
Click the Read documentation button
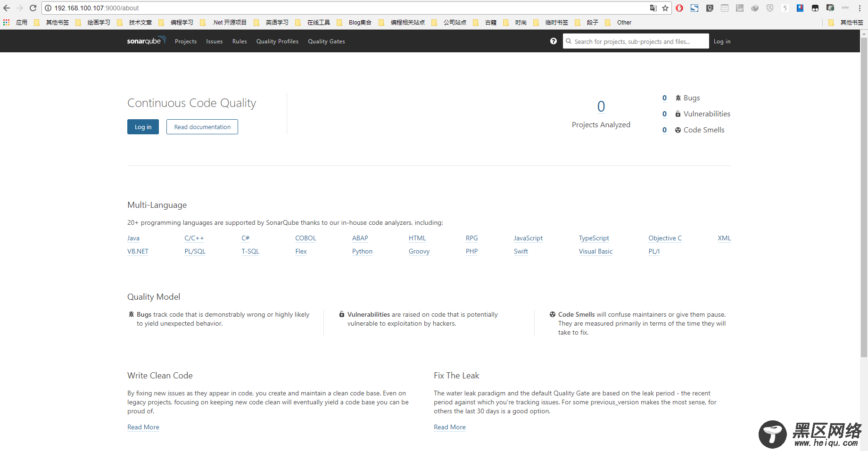(202, 127)
